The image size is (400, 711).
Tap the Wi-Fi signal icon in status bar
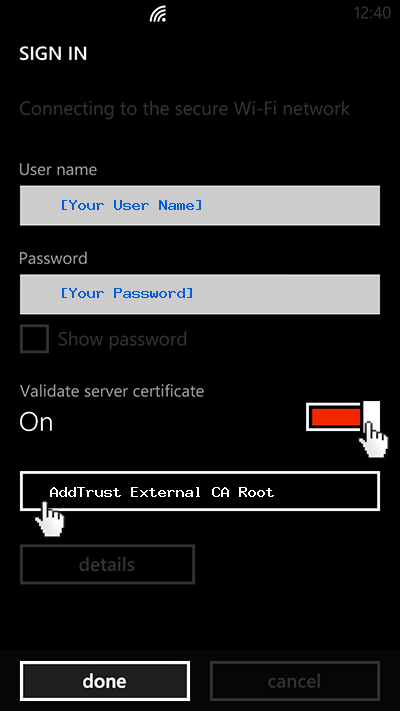(158, 14)
